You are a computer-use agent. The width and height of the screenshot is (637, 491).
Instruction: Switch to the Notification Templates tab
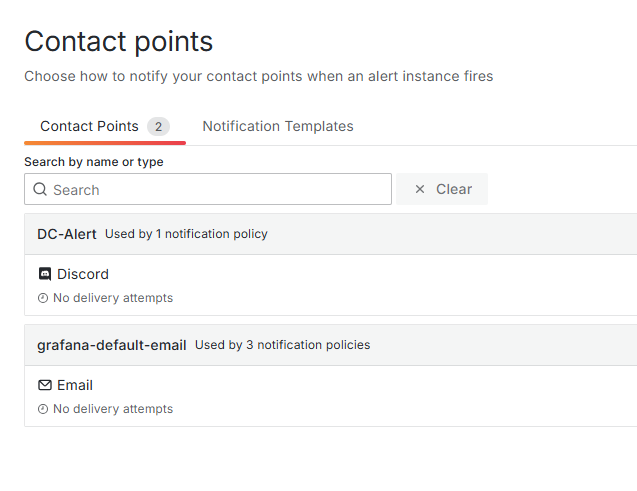point(278,126)
